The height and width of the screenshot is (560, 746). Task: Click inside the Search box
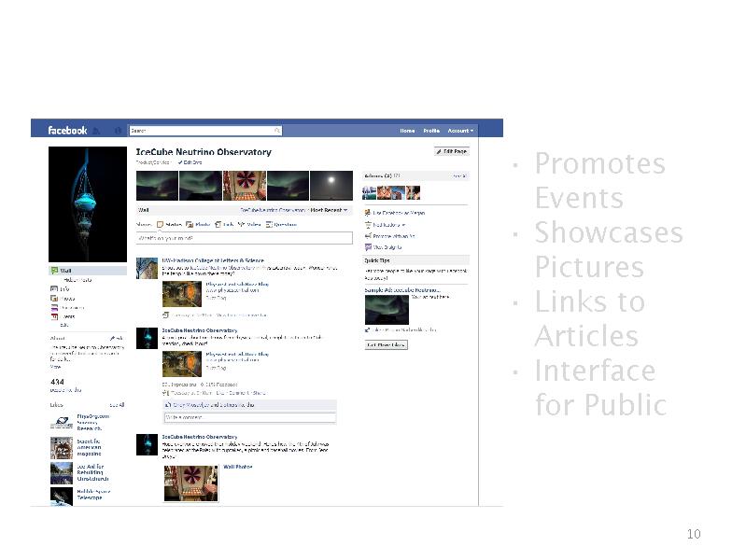tap(205, 131)
